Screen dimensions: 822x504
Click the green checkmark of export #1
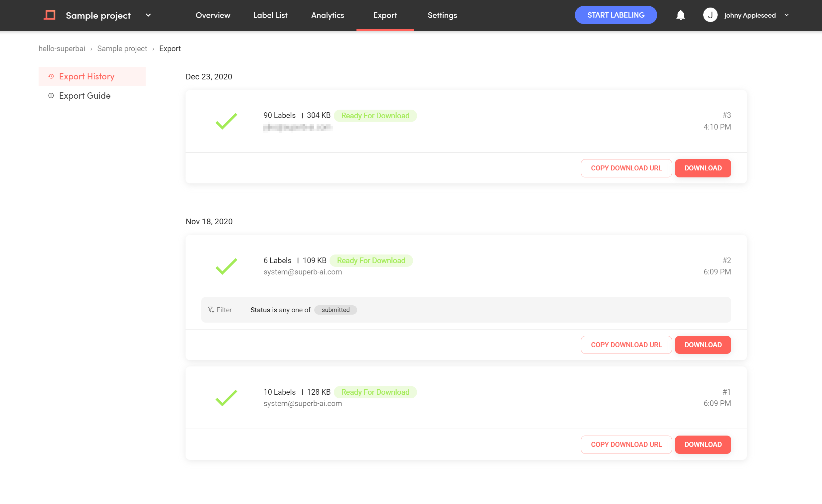pyautogui.click(x=226, y=398)
